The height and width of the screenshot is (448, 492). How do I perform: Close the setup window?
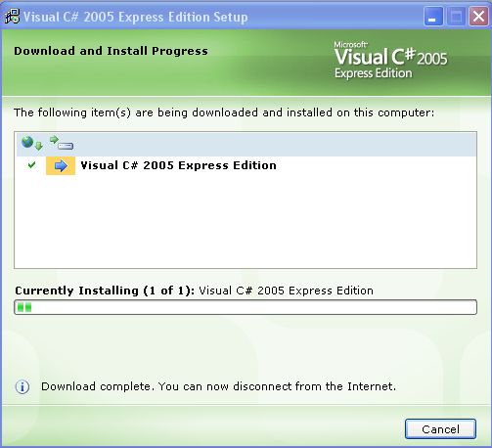pos(478,17)
